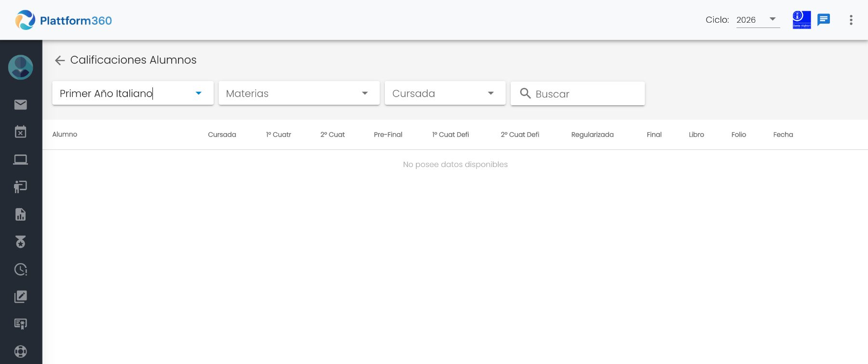Viewport: 868px width, 364px height.
Task: Click the Cursada column header
Action: pos(222,135)
